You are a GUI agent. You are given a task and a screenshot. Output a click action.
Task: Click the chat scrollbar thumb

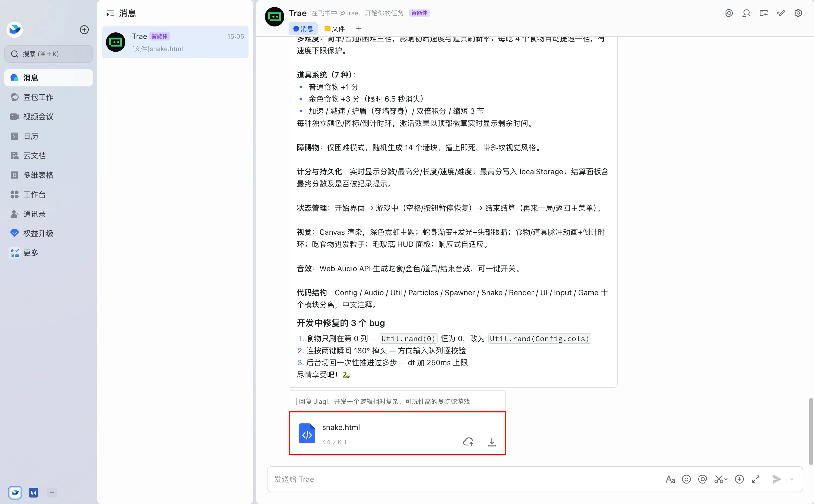point(811,431)
